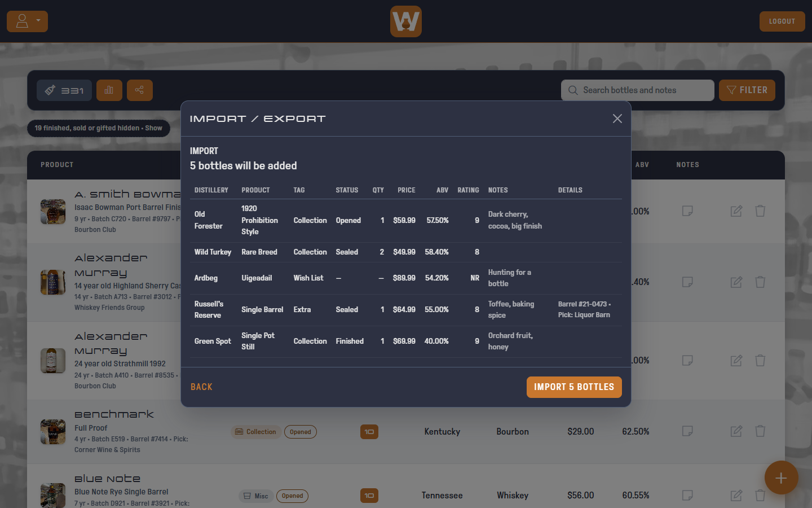Open the statistics bar chart icon
This screenshot has height=508, width=812.
pyautogui.click(x=109, y=90)
